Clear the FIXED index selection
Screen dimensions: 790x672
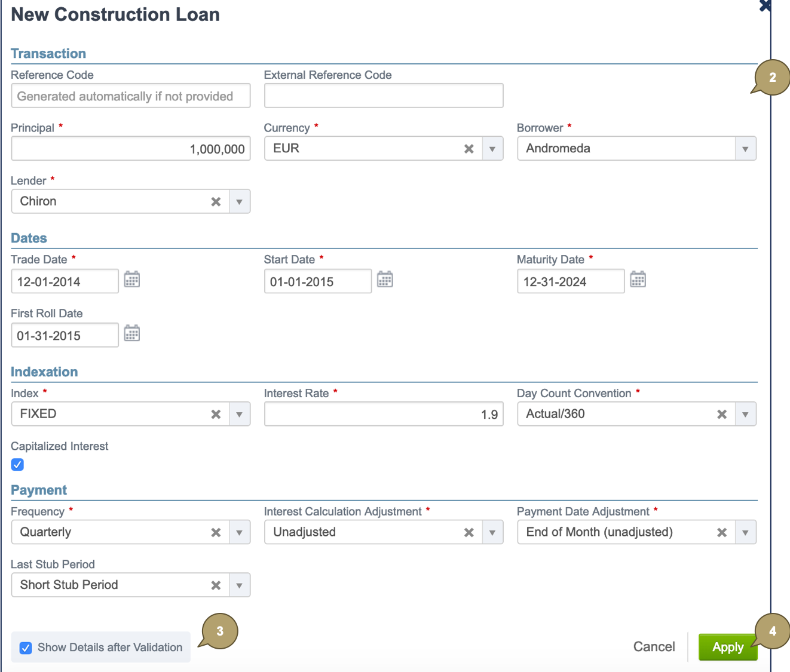(x=216, y=413)
